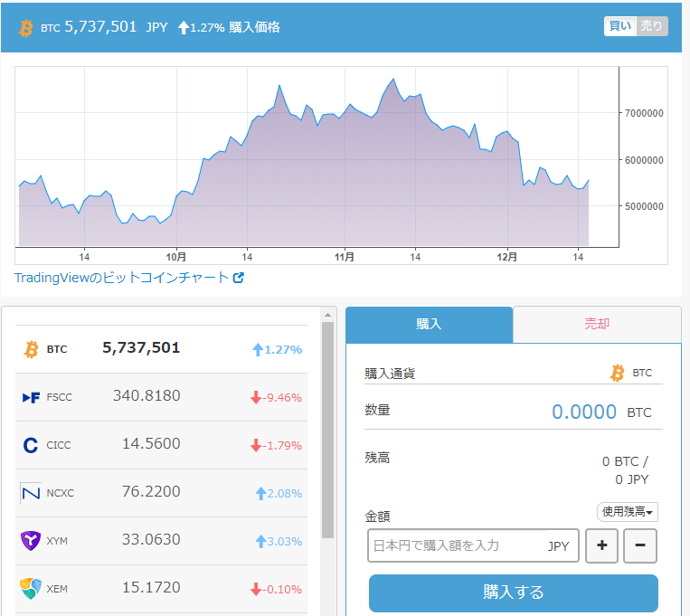Switch to the 売却 tab

click(597, 324)
